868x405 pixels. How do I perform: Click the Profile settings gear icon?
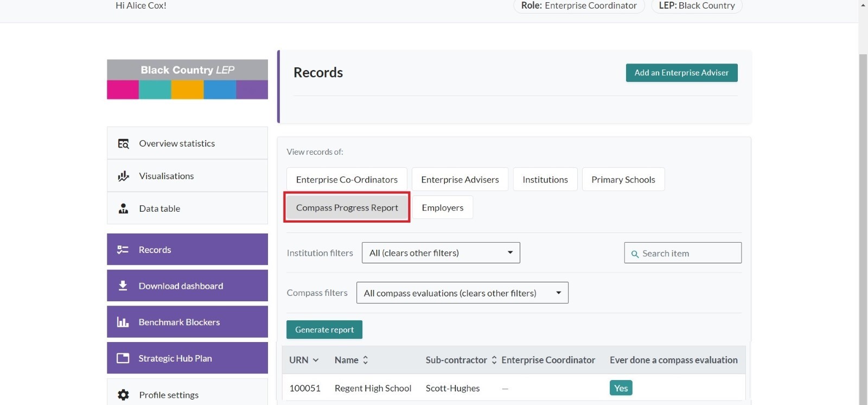pos(123,395)
